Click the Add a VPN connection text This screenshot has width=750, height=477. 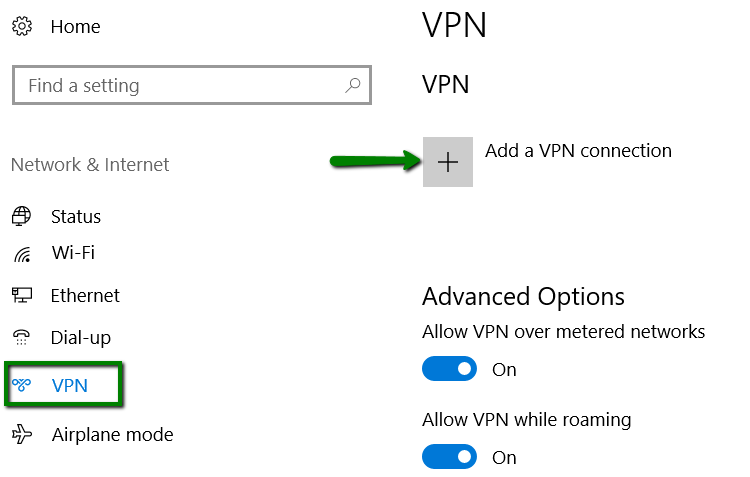(x=578, y=151)
